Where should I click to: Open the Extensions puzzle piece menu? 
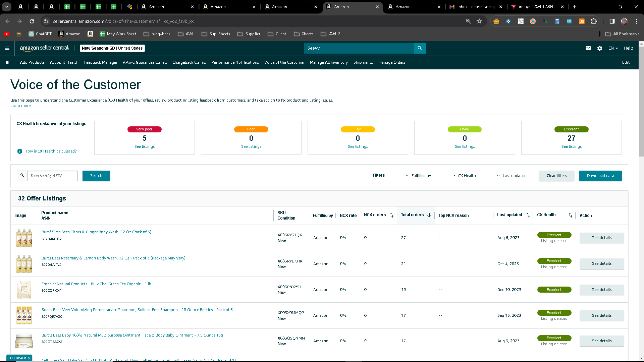coord(594,21)
